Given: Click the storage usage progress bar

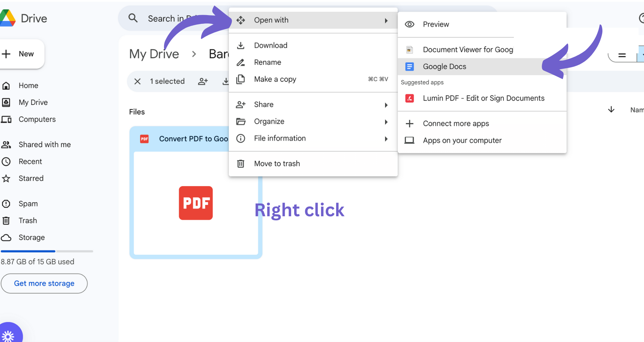Looking at the screenshot, I should coord(47,251).
